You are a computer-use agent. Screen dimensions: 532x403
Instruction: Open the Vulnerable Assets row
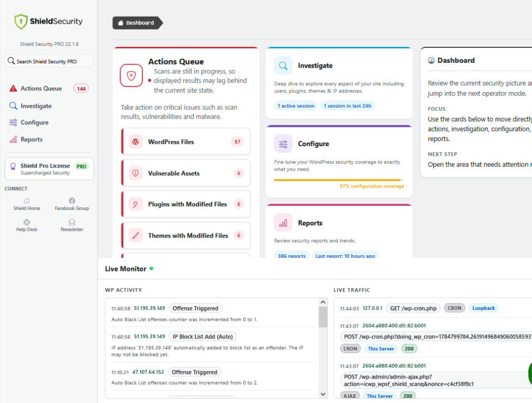click(186, 173)
